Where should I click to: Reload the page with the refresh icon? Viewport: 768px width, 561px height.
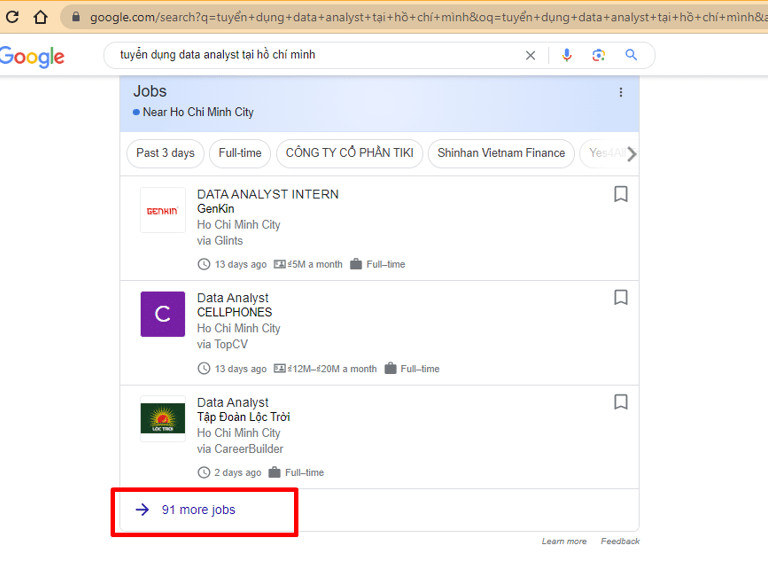point(13,17)
